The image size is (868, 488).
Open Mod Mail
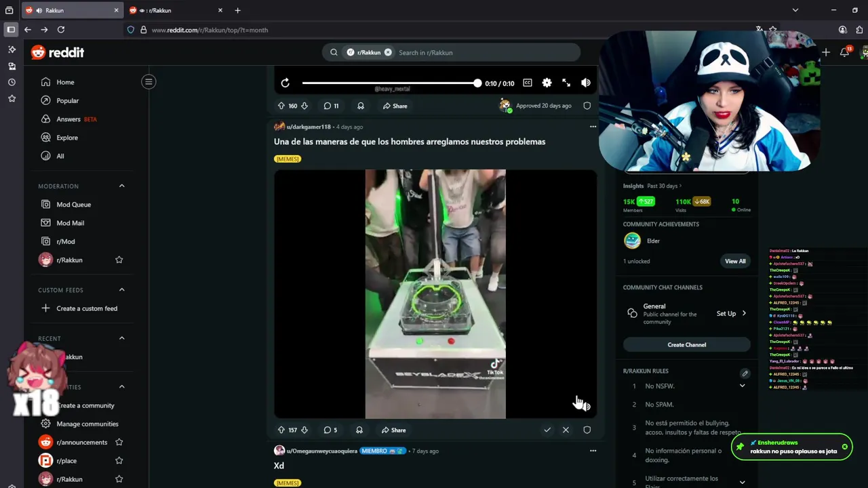[70, 223]
